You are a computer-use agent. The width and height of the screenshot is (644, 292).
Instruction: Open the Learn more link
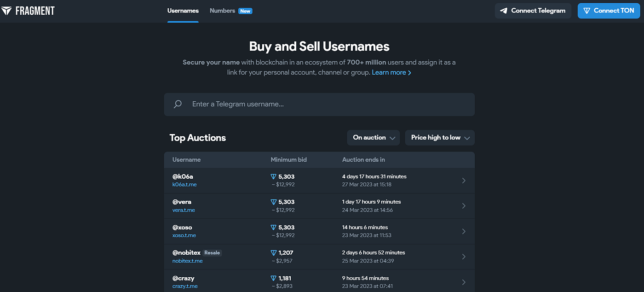(x=391, y=72)
